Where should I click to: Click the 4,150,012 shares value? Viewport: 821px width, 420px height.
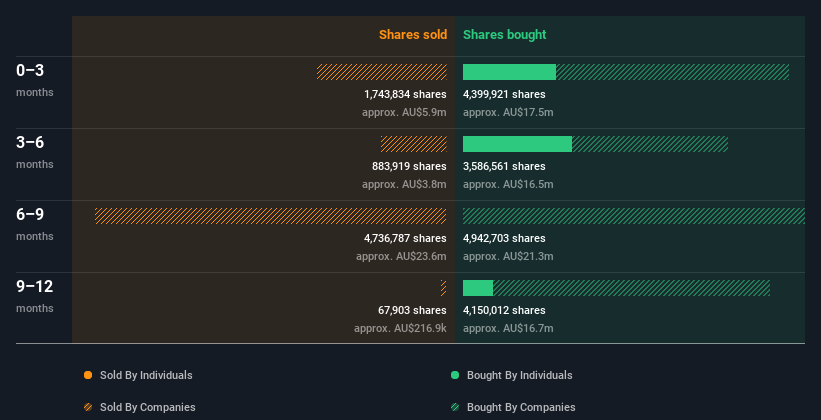(504, 310)
